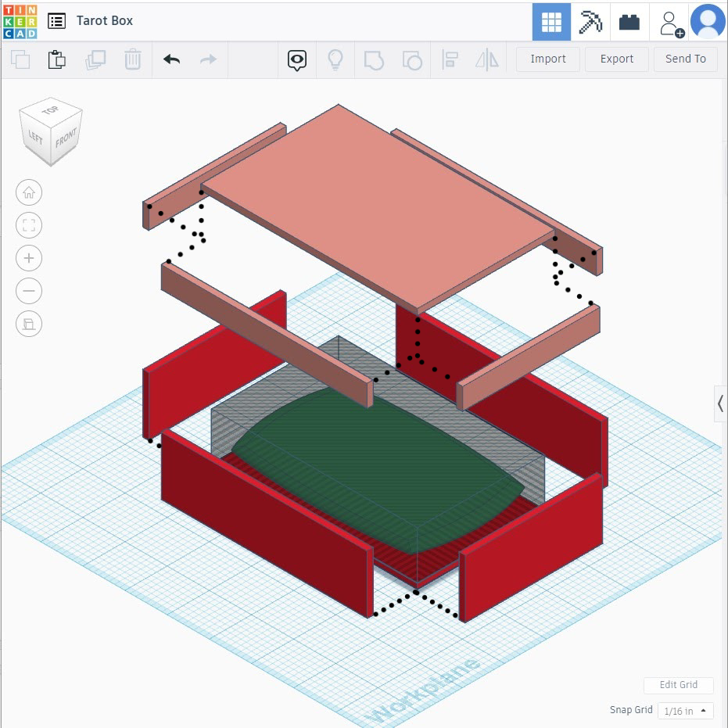
Task: Click the Paste clipboard icon
Action: [56, 59]
